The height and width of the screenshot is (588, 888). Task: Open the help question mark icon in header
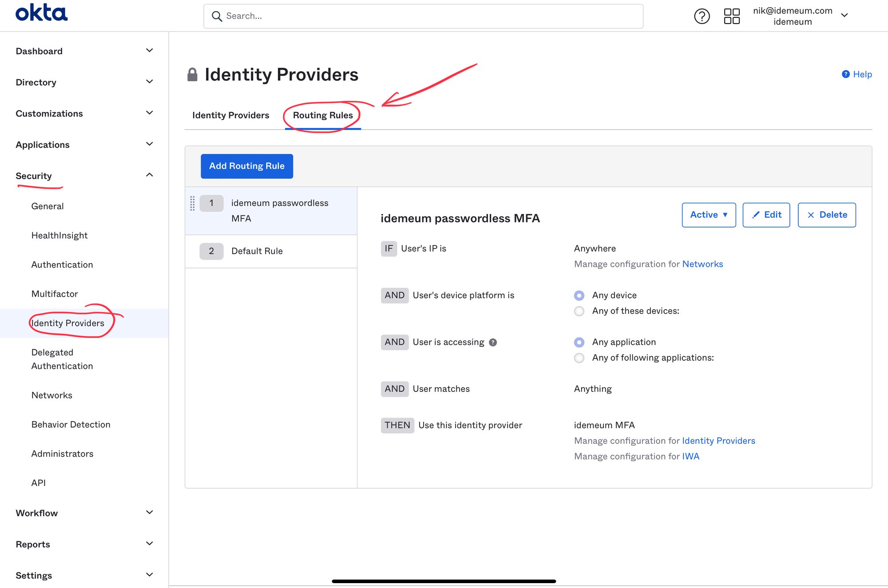702,16
